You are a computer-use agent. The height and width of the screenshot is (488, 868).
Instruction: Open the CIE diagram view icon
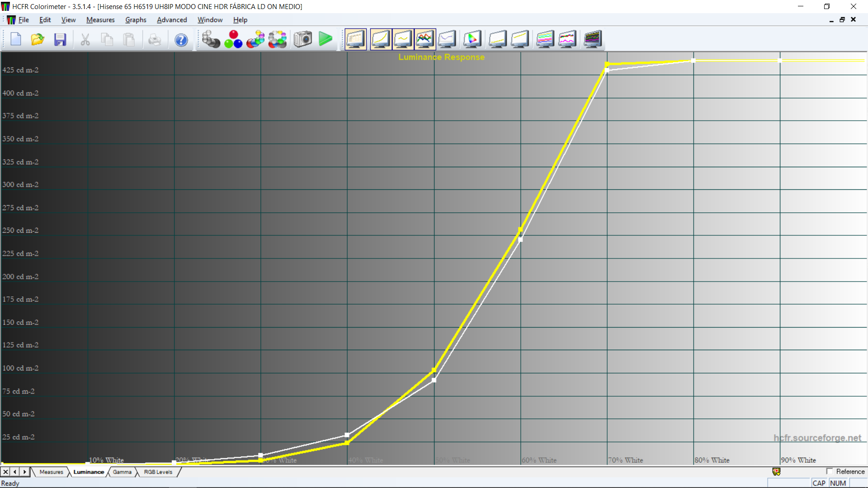point(472,39)
